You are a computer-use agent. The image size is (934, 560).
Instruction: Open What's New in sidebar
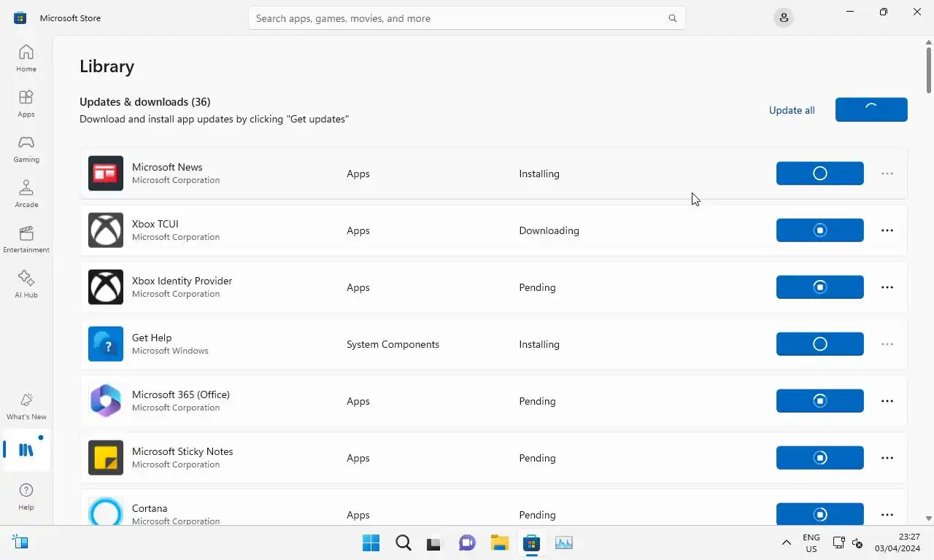(x=26, y=406)
